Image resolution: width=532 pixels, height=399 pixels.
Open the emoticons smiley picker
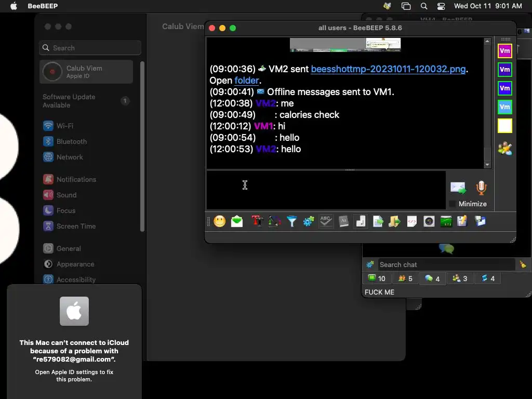click(220, 221)
